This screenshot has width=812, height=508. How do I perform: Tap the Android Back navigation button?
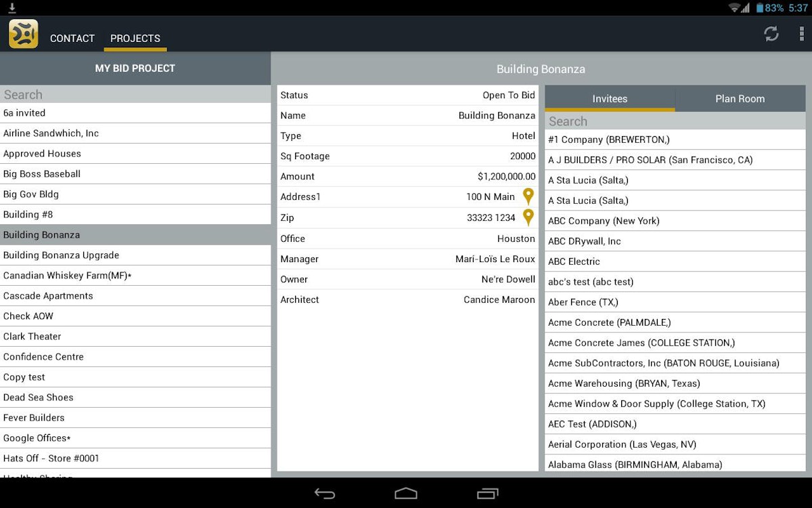pos(325,494)
